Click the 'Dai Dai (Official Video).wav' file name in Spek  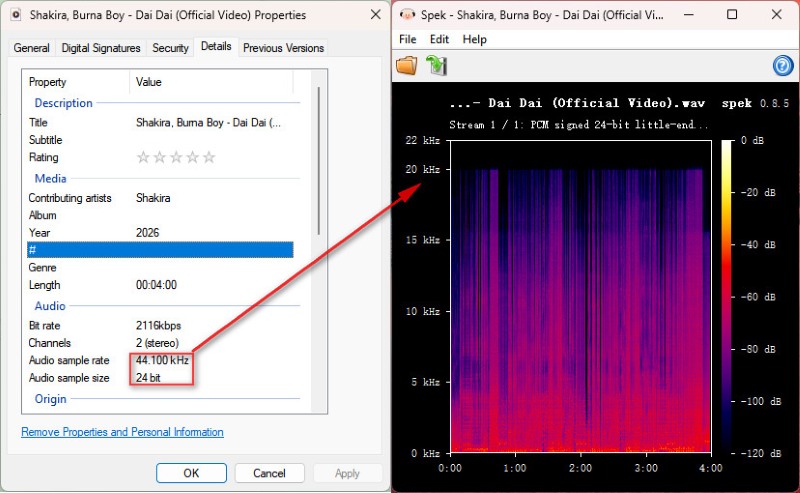[596, 103]
